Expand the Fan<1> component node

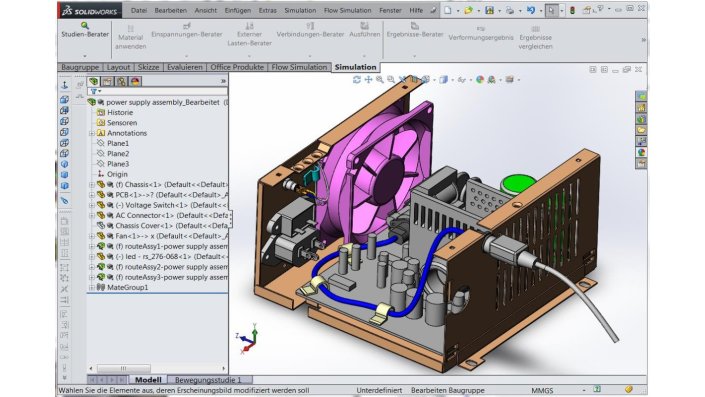coord(92,236)
